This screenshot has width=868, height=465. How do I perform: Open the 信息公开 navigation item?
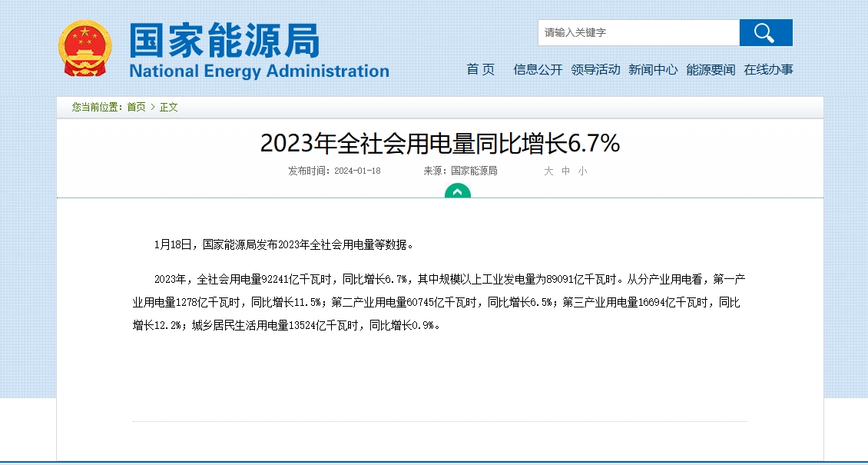(x=538, y=69)
